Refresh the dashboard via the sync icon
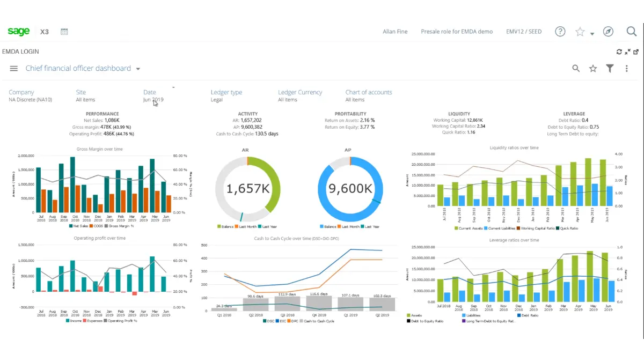The image size is (644, 362). click(619, 51)
